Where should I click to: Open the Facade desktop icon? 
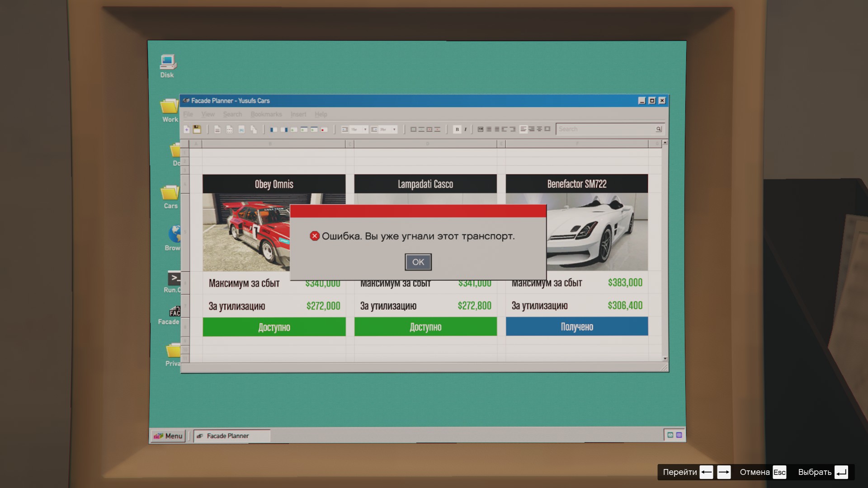(x=170, y=315)
